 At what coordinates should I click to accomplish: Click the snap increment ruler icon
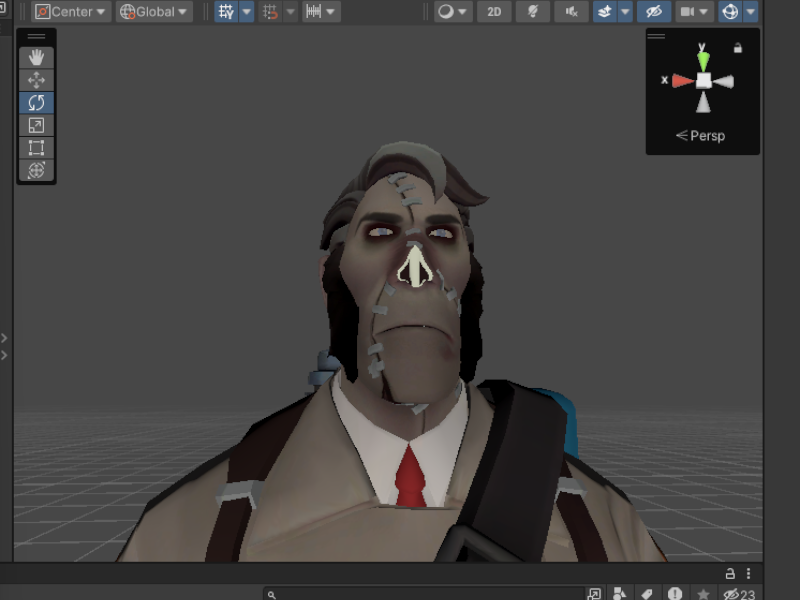(x=313, y=12)
